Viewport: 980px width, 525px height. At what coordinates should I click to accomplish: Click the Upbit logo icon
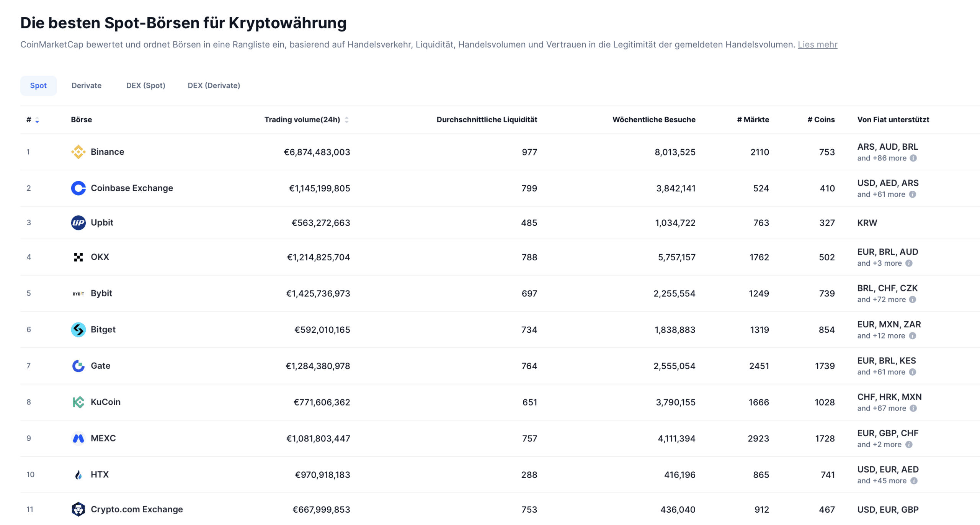[x=78, y=222]
